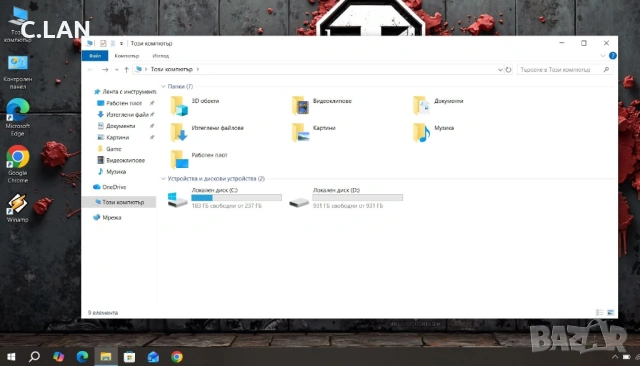Click C: drive usage bar
Screen dimensions: 640x366
pos(236,198)
